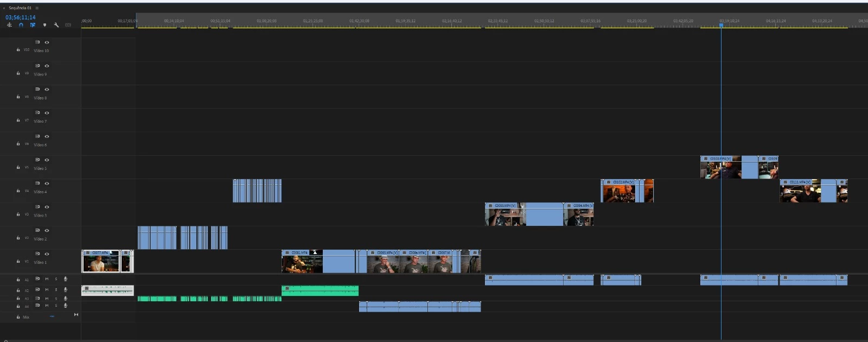Image resolution: width=868 pixels, height=342 pixels.
Task: Select the Sequência 01 tab
Action: pyautogui.click(x=20, y=8)
